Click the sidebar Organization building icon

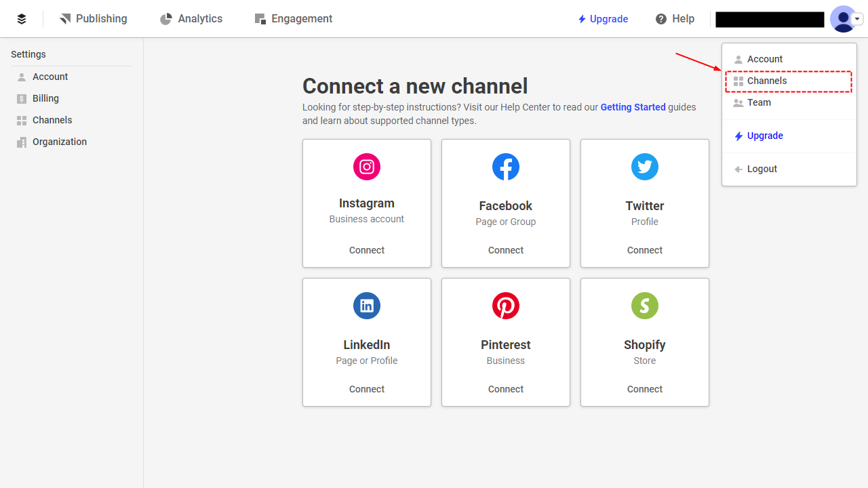pos(21,142)
